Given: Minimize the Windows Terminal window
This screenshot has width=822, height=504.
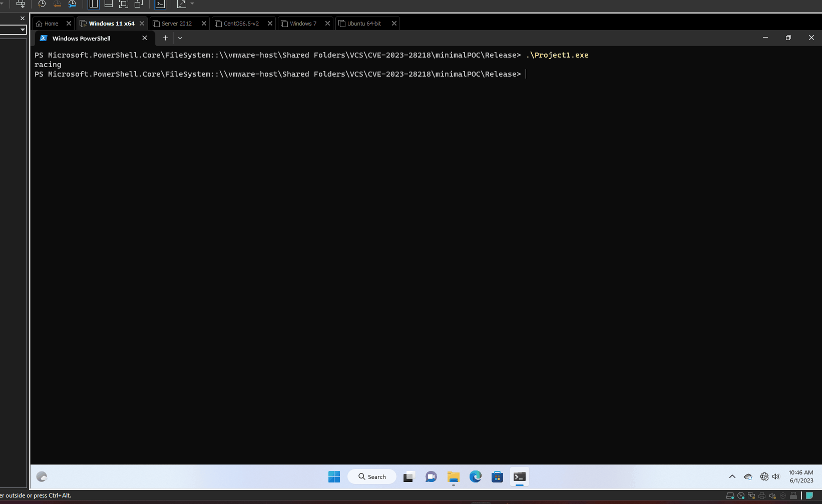Looking at the screenshot, I should coord(765,38).
